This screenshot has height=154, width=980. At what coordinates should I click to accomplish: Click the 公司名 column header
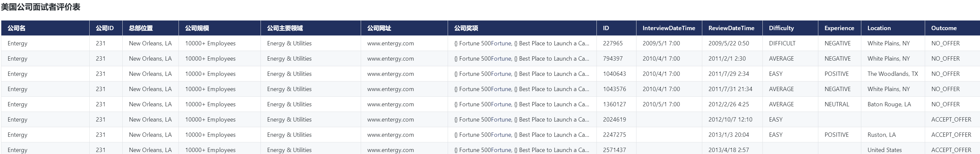click(17, 28)
